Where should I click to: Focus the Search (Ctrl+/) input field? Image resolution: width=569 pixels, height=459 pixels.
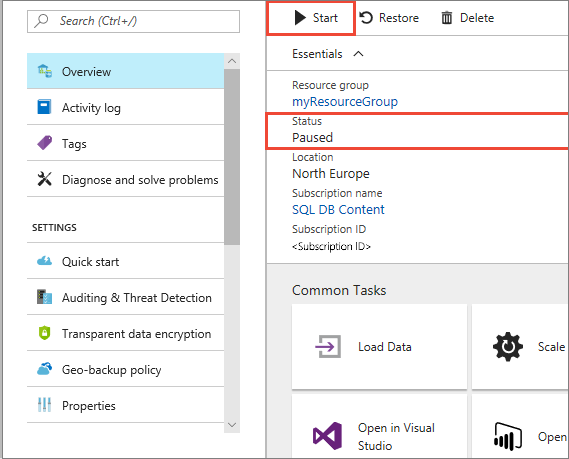coord(134,21)
